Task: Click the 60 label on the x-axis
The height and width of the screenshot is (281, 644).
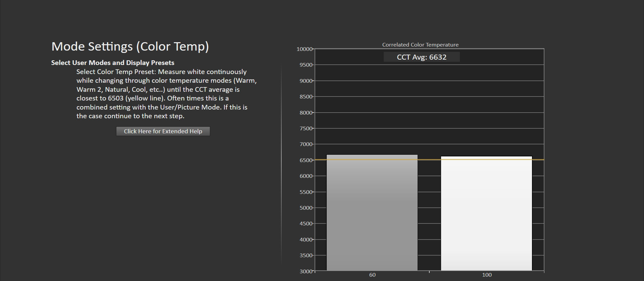Action: click(372, 275)
